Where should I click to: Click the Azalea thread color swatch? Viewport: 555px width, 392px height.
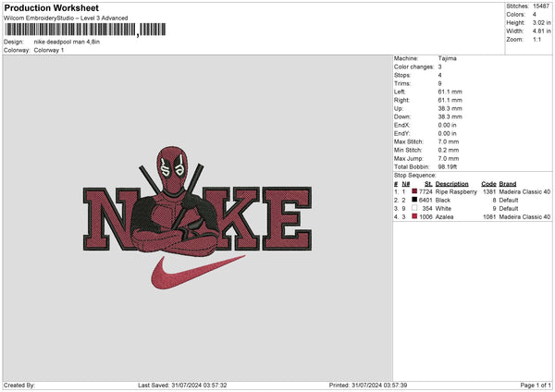pos(414,216)
